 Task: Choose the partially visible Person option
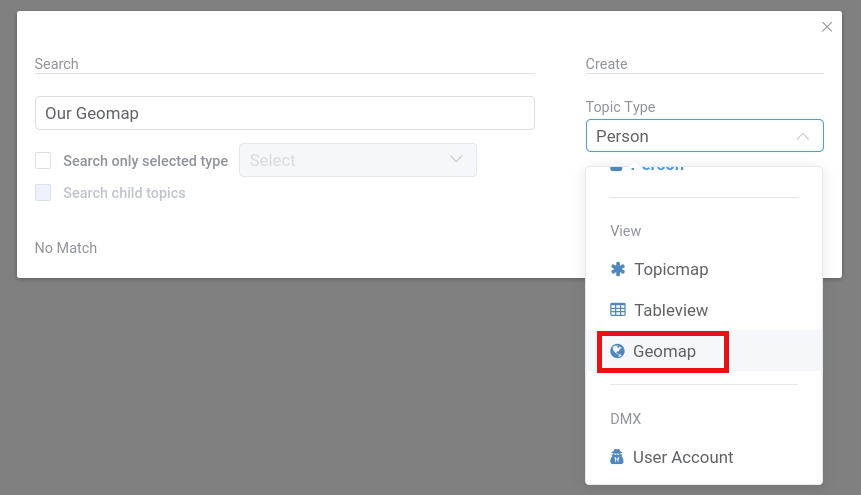657,168
